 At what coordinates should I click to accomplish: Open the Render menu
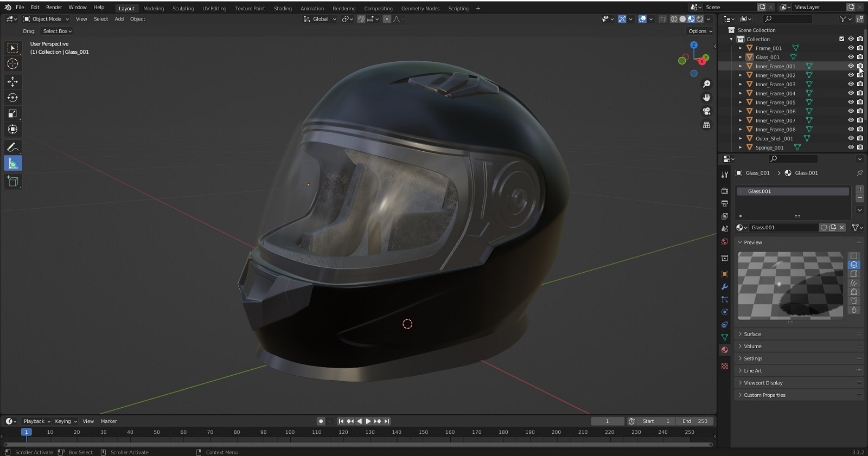point(54,7)
